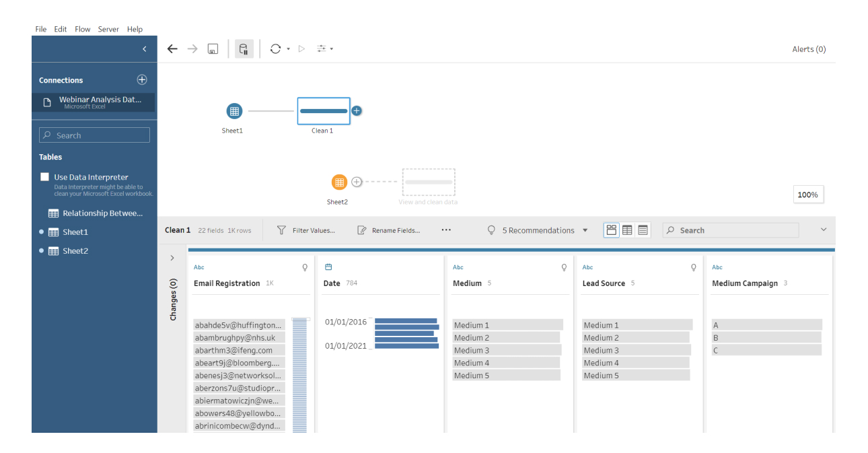Screen dimensions: 868x453
Task: Open the Server menu
Action: click(108, 29)
